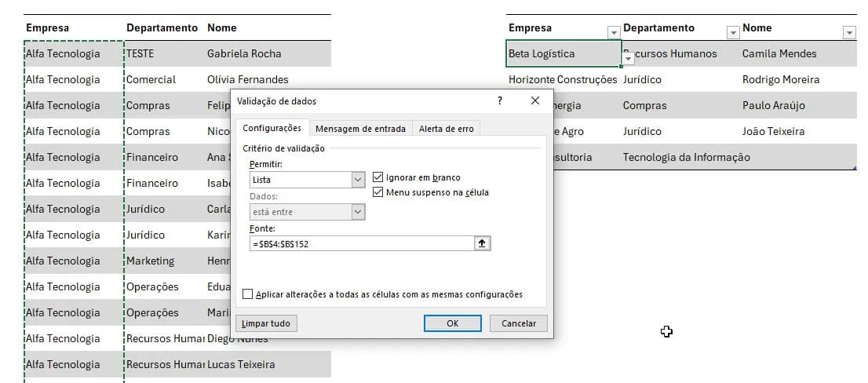Image resolution: width=868 pixels, height=383 pixels.
Task: Click the Cancelar button
Action: [x=519, y=324]
